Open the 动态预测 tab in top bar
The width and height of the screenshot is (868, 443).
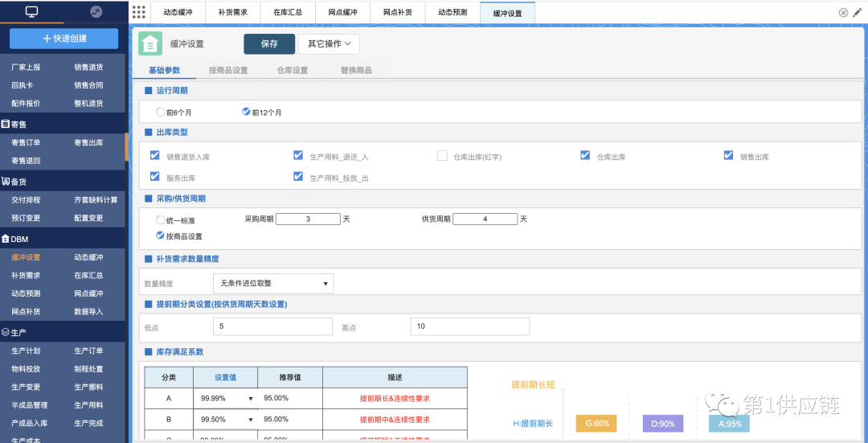tap(452, 13)
